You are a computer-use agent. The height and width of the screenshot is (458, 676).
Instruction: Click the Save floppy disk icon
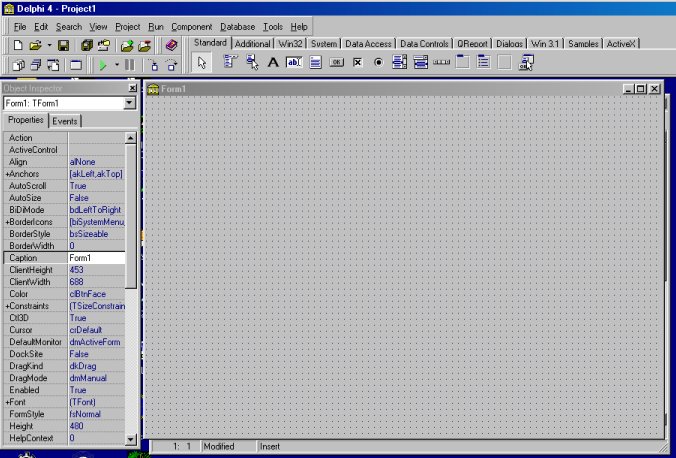63,45
